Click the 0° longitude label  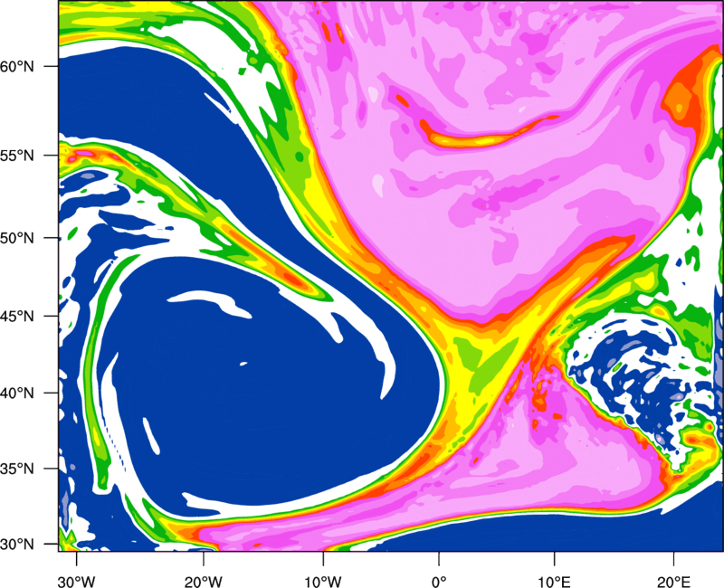point(439,582)
